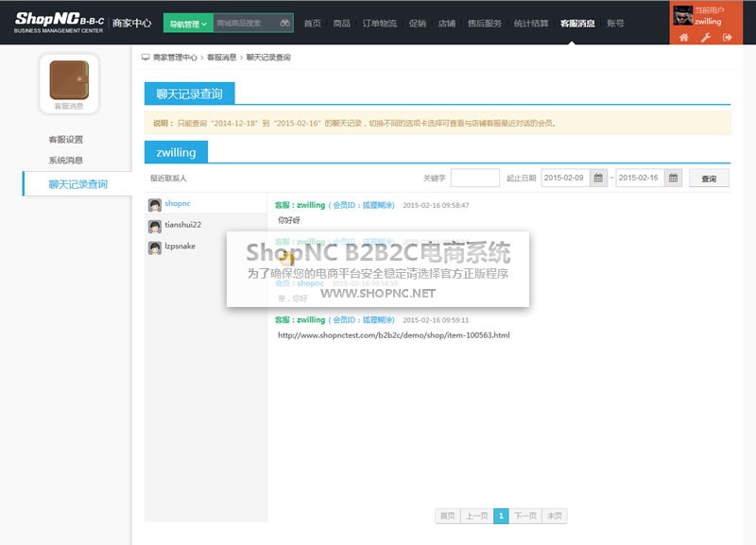Click the brown wallet 客服消息 icon
756x545 pixels.
[x=69, y=79]
